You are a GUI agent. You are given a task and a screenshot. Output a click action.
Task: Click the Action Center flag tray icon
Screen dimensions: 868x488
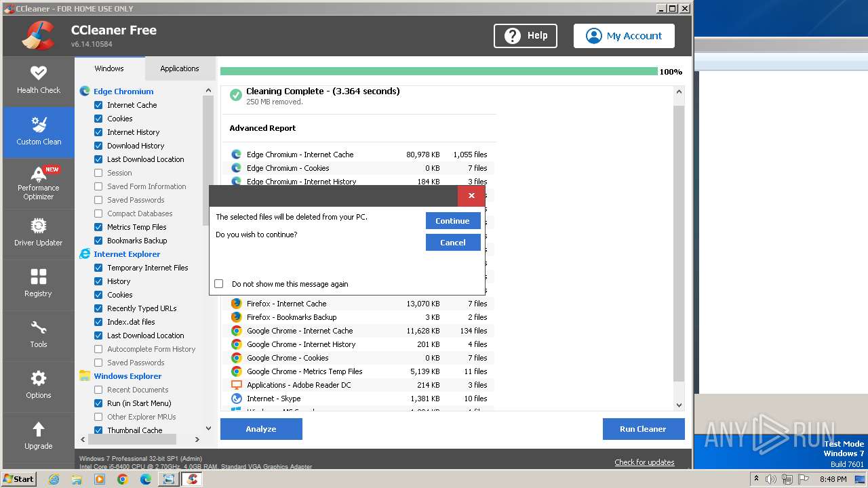(x=804, y=479)
